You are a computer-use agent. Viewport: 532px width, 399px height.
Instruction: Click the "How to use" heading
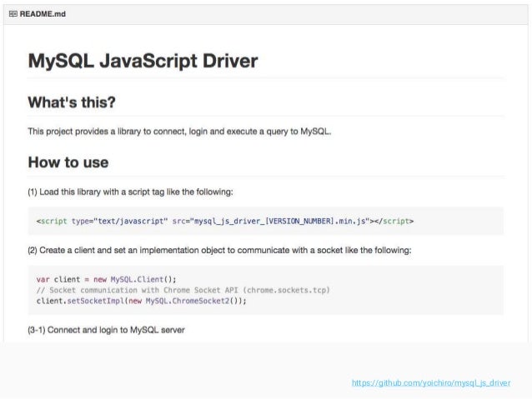tap(68, 162)
